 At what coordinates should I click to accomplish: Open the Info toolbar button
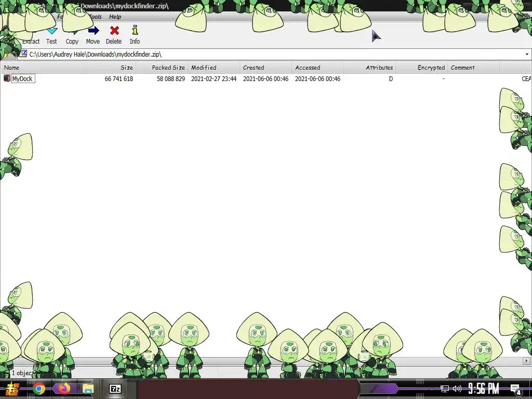[x=135, y=35]
